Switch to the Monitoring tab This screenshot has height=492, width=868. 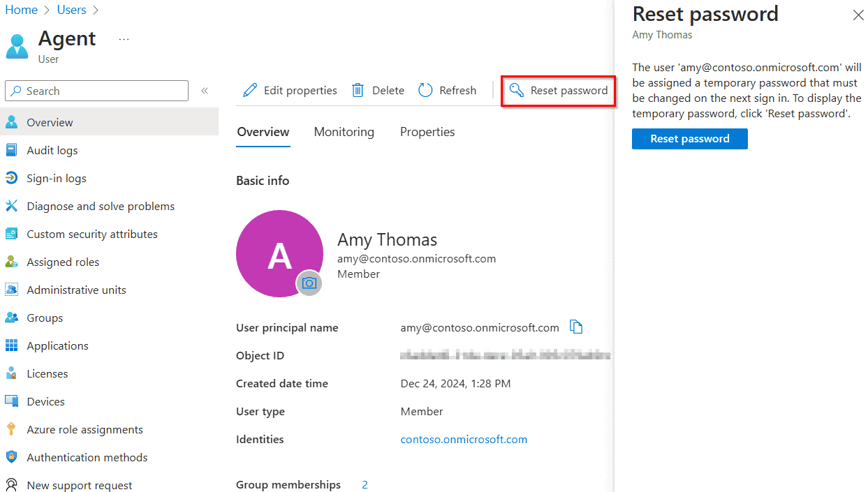344,132
